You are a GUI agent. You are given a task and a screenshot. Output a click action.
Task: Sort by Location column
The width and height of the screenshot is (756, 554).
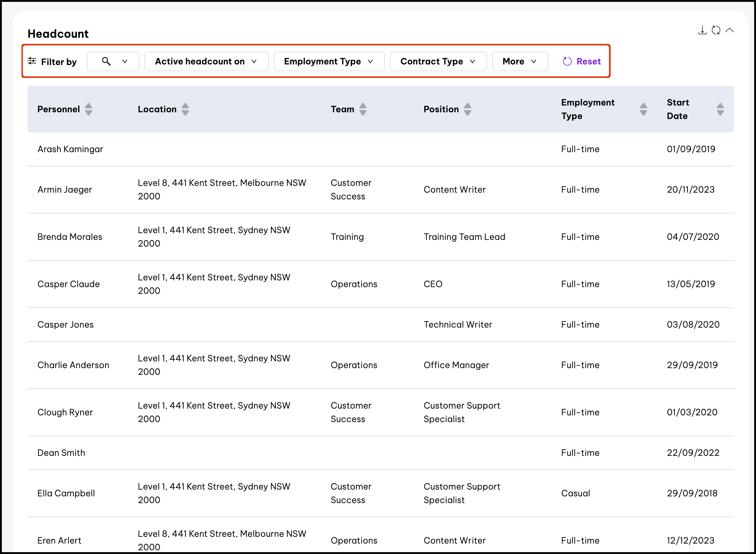(185, 109)
